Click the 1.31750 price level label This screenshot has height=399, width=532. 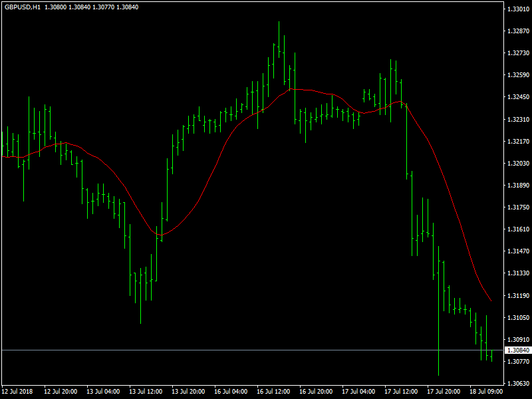click(x=518, y=207)
